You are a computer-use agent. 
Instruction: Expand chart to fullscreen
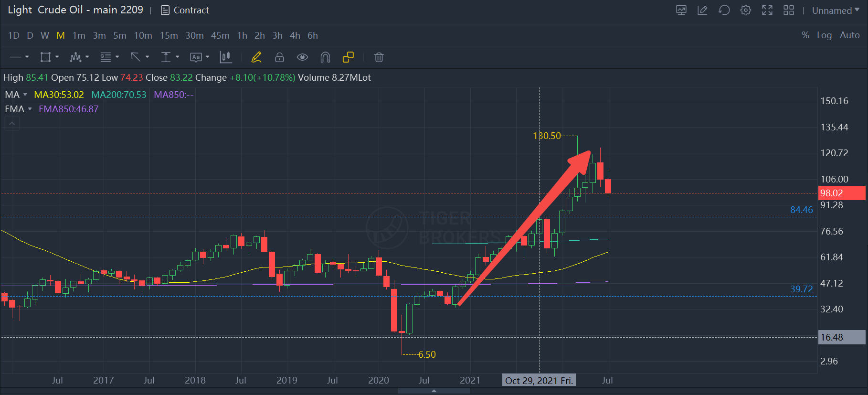(x=767, y=10)
